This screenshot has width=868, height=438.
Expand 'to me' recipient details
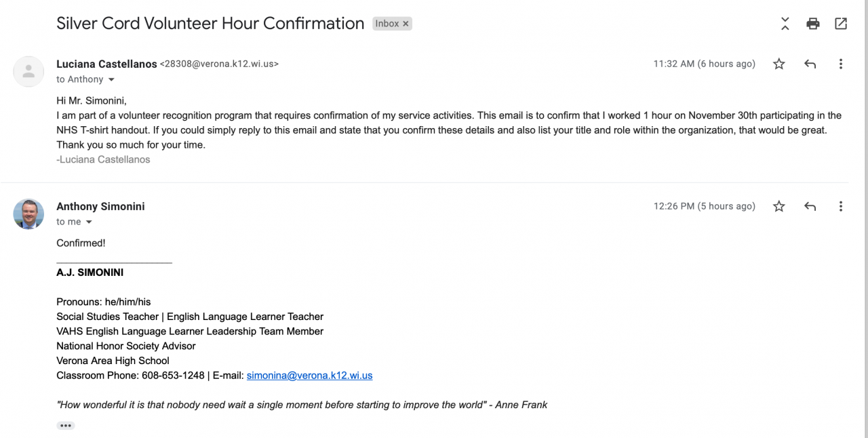click(x=89, y=222)
